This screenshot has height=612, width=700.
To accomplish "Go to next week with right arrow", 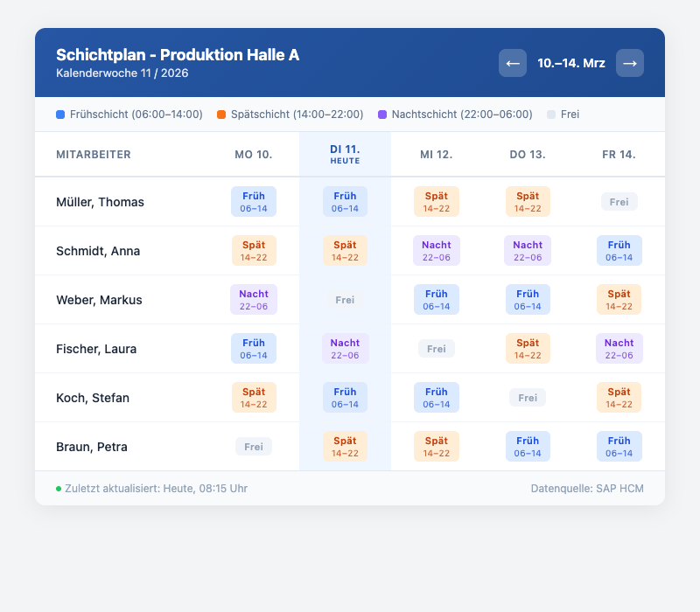I will pyautogui.click(x=630, y=63).
